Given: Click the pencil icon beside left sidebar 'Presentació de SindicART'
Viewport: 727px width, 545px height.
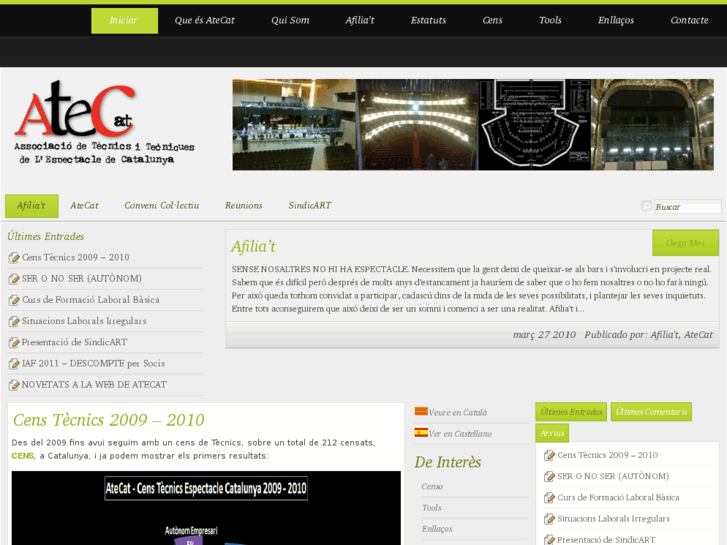Looking at the screenshot, I should [14, 343].
